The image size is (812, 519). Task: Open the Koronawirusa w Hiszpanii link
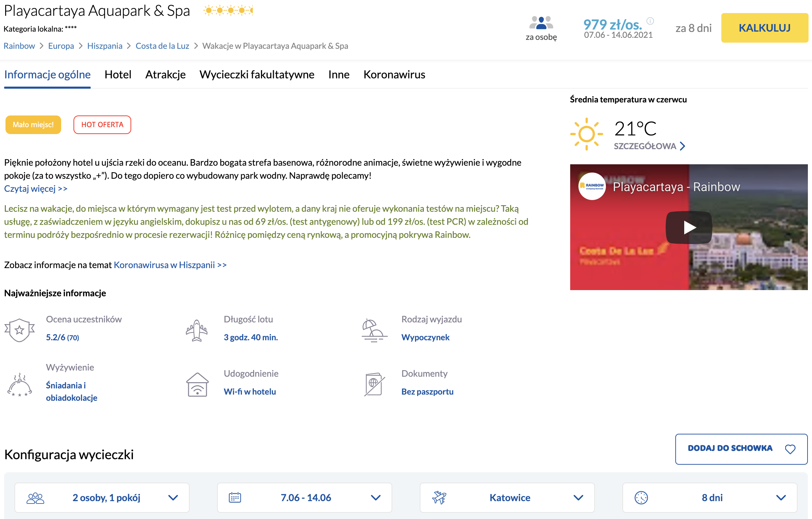[x=170, y=265]
